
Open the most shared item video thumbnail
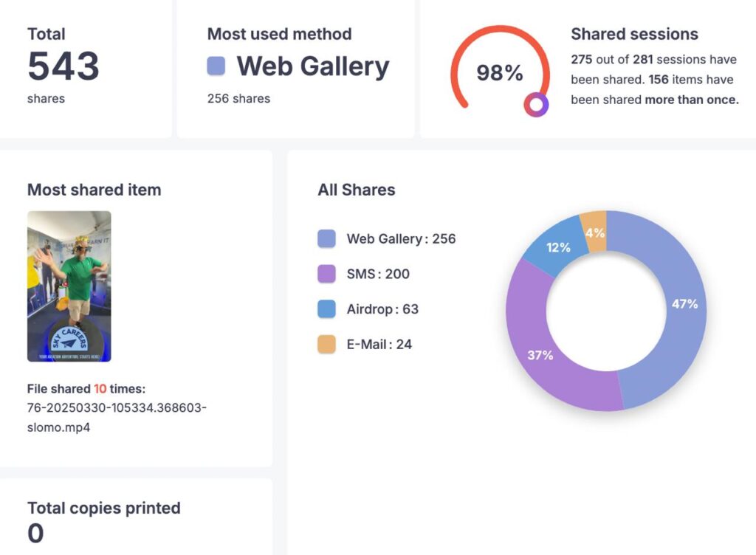click(69, 286)
